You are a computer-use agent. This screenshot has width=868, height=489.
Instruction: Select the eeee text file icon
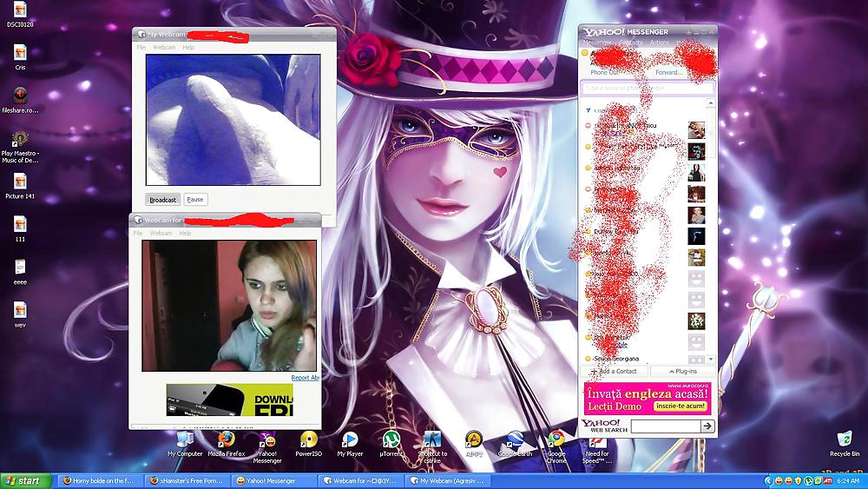[20, 271]
